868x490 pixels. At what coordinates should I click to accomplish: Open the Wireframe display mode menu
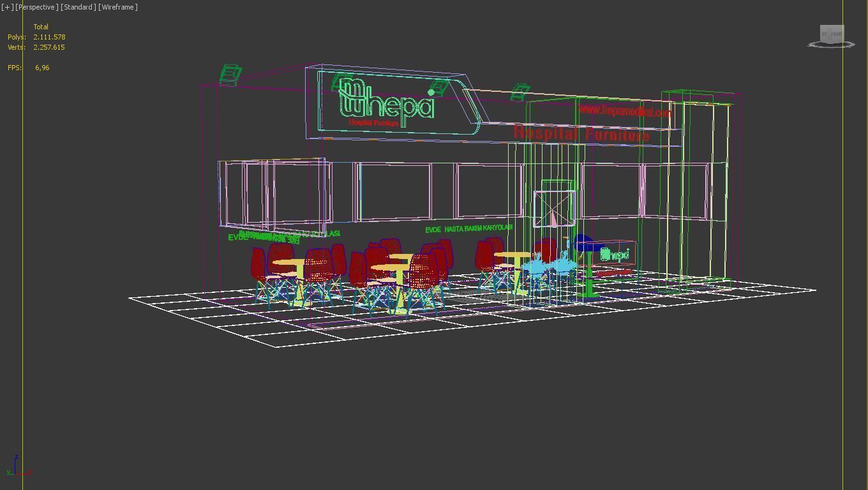[x=118, y=7]
